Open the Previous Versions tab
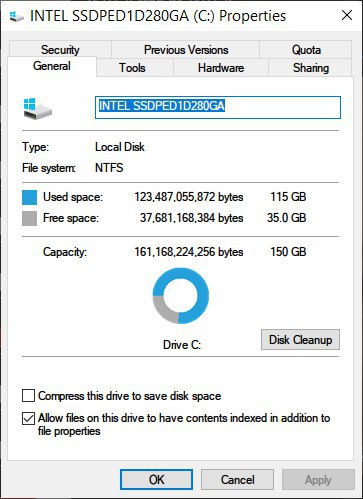Screen dimensions: 363x499 pos(186,50)
